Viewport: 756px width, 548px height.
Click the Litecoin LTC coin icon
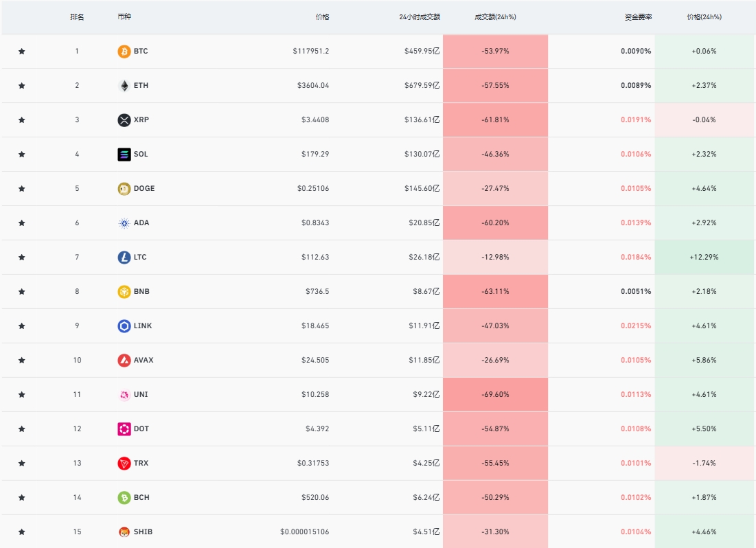pyautogui.click(x=124, y=258)
